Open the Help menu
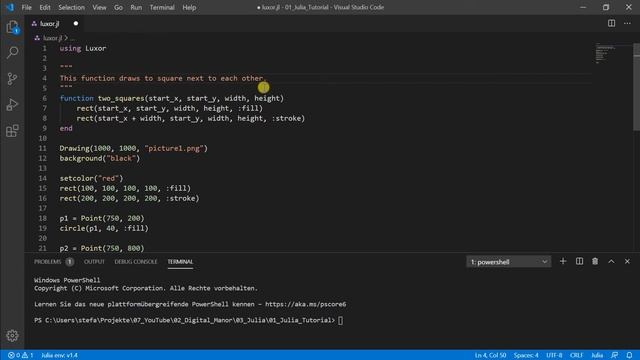 coord(189,7)
